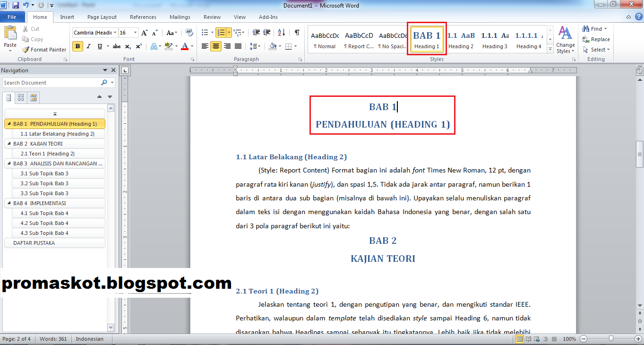Apply strikethrough formatting
644x345 pixels.
pyautogui.click(x=116, y=46)
